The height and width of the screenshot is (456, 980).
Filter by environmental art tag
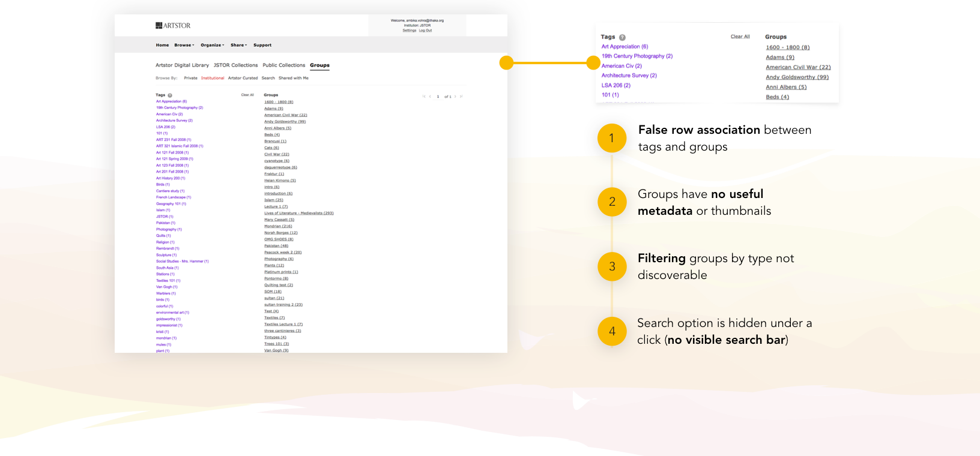point(172,313)
